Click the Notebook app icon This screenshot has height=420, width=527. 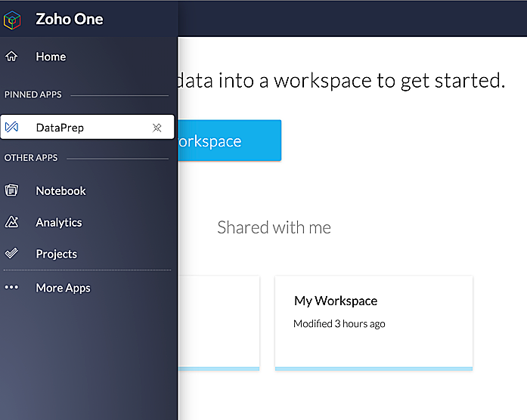11,190
